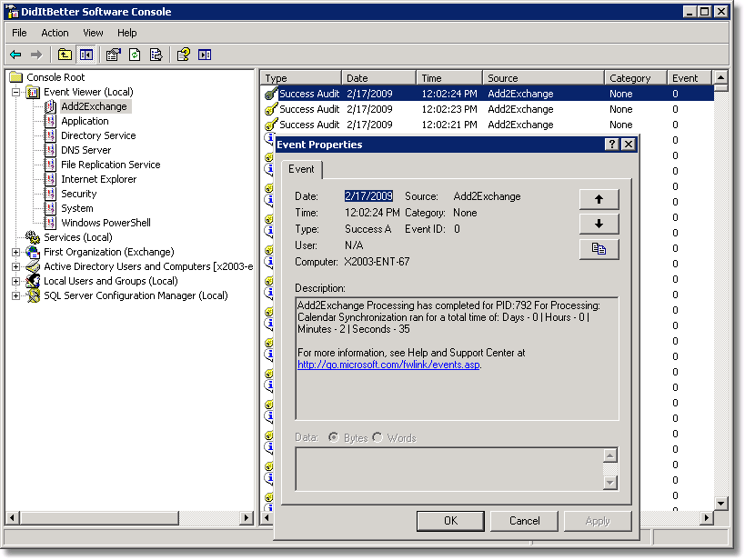Click event list scrollbar down arrow
745x560 pixels.
coord(720,504)
